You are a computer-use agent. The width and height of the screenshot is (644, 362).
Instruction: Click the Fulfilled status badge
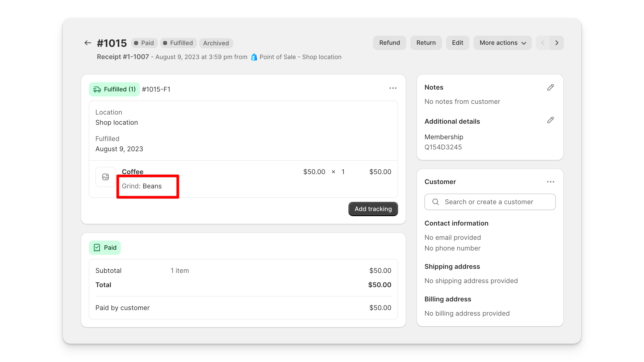(x=179, y=43)
